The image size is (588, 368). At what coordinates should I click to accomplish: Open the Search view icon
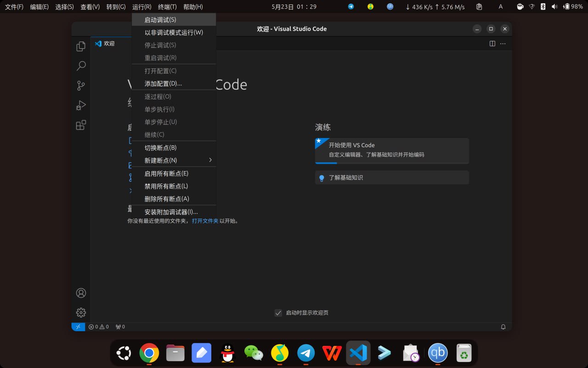point(81,66)
